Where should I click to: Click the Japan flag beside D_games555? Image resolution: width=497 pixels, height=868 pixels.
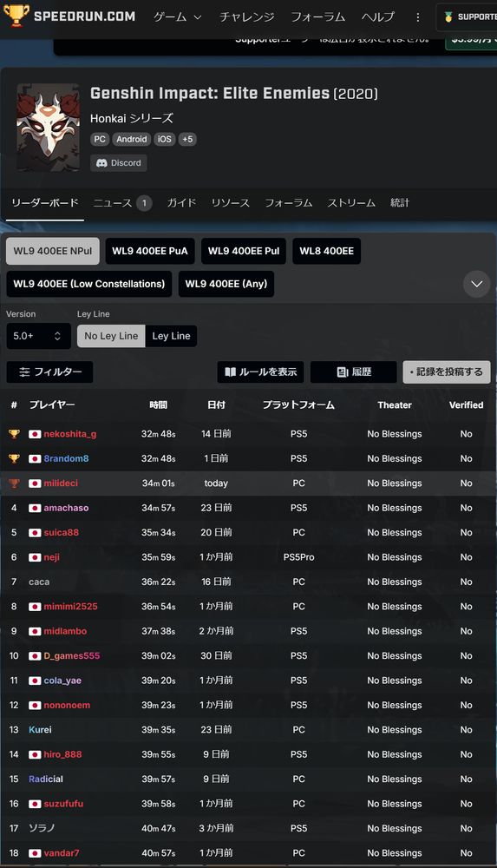(x=35, y=656)
